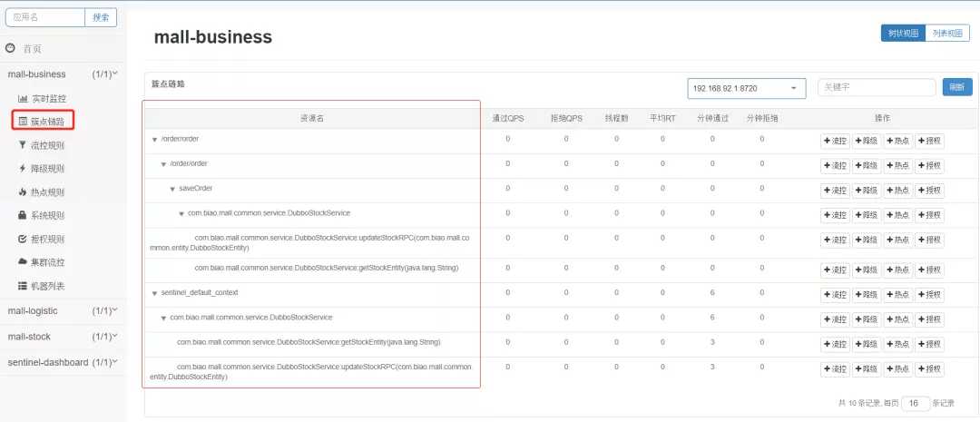Image resolution: width=980 pixels, height=422 pixels.
Task: Add 流控 rule for sentinel_default_context row
Action: 835,295
